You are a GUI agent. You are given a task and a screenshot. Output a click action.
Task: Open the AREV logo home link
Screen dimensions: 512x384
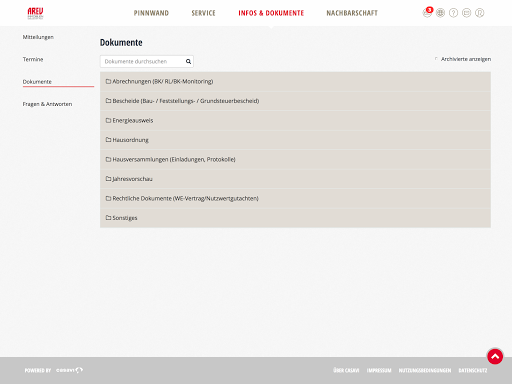[x=35, y=13]
